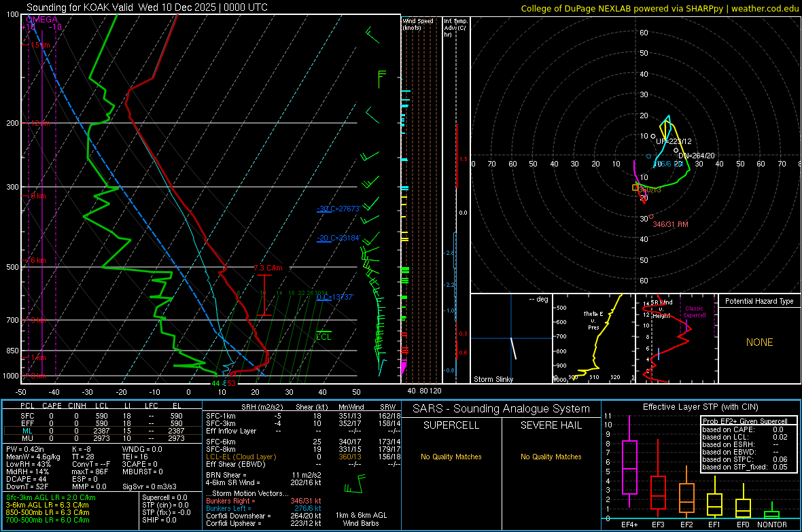The image size is (802, 532).
Task: Click the 'NONTOR' axis label
Action: pos(772,525)
